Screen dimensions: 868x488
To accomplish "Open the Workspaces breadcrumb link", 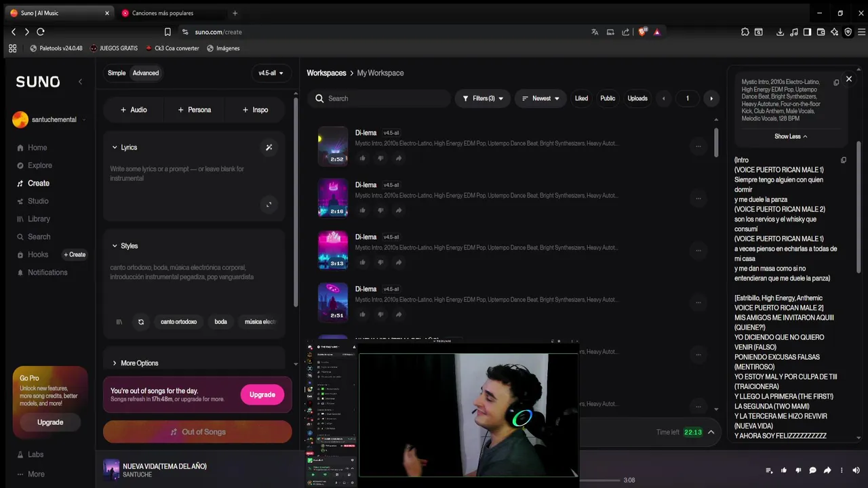I will click(326, 73).
